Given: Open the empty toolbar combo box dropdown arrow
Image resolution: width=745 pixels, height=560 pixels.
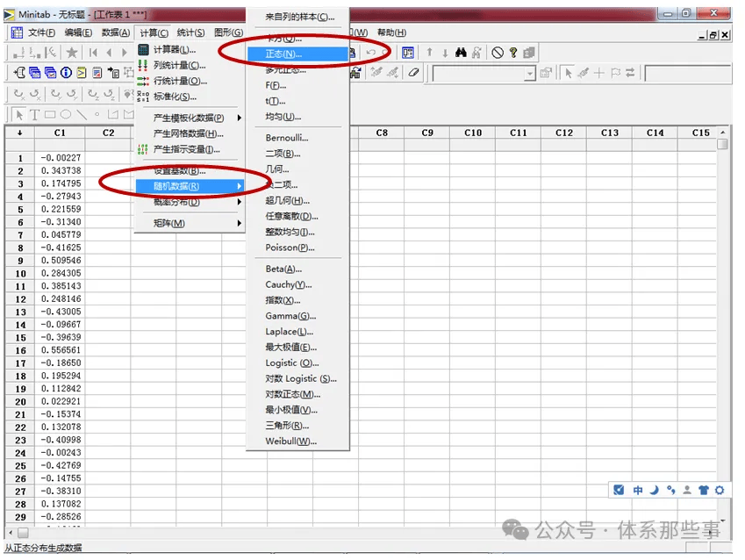Looking at the screenshot, I should [530, 73].
